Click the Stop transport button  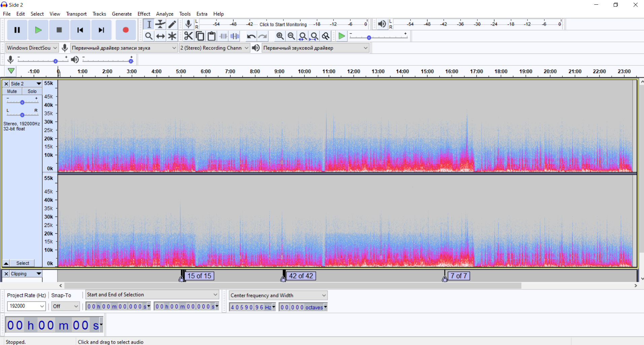click(x=59, y=30)
